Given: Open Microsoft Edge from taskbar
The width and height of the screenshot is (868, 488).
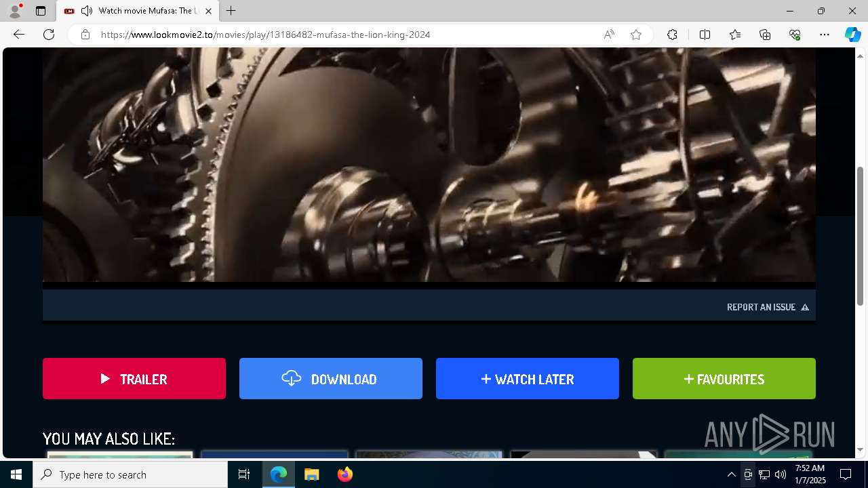Looking at the screenshot, I should 279,474.
